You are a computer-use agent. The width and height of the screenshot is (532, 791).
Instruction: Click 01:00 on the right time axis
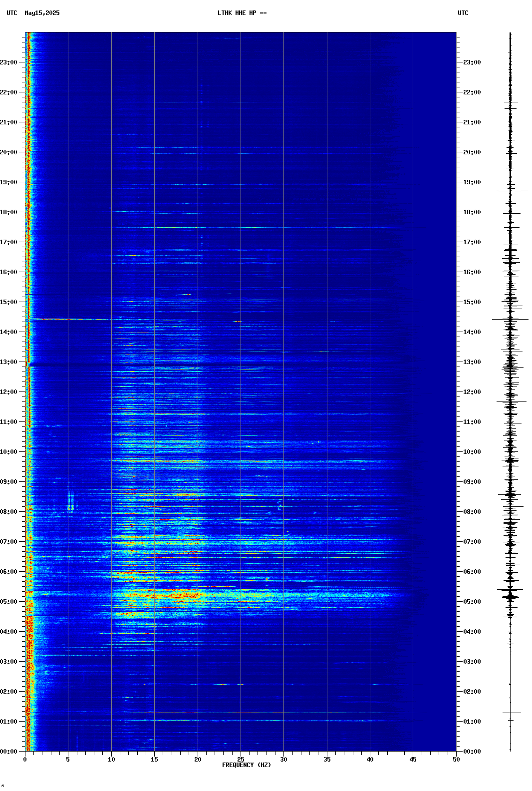tap(472, 722)
